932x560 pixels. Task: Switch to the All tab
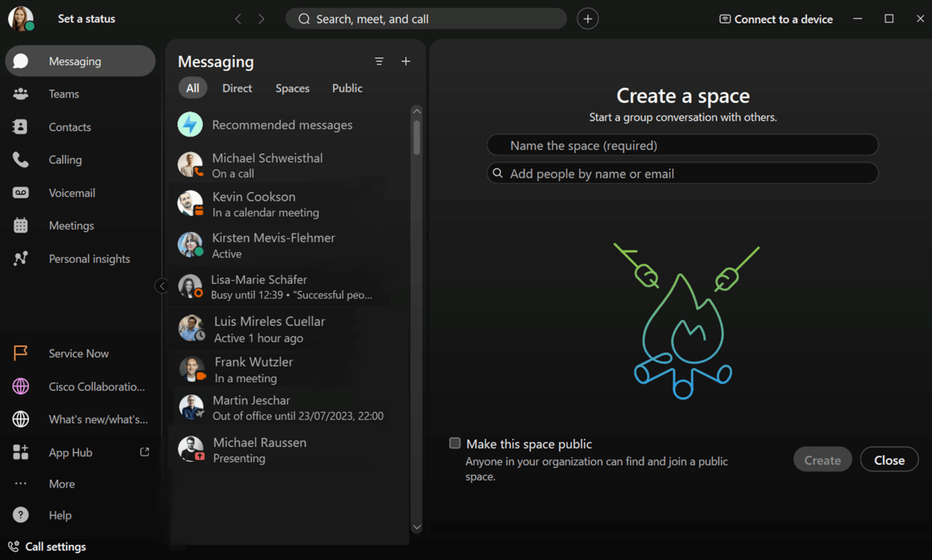coord(192,88)
